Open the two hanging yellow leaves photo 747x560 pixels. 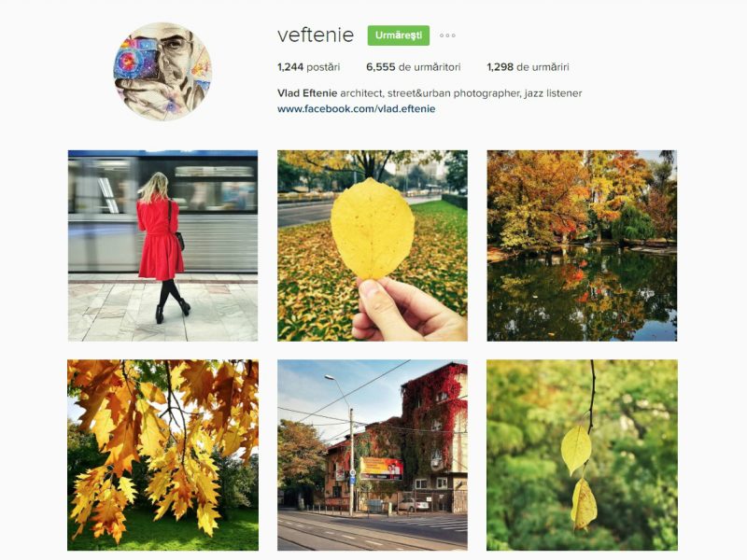click(x=582, y=455)
